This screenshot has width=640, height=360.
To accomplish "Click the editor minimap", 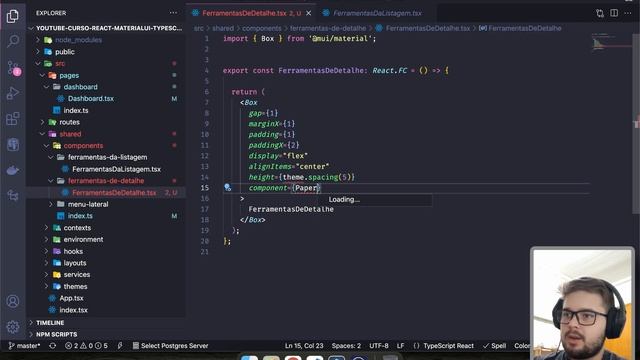I will tap(611, 43).
